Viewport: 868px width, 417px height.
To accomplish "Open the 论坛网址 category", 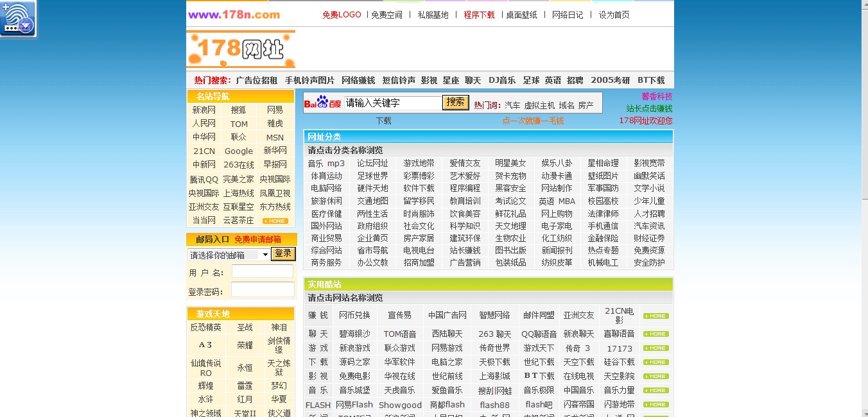I will 372,164.
